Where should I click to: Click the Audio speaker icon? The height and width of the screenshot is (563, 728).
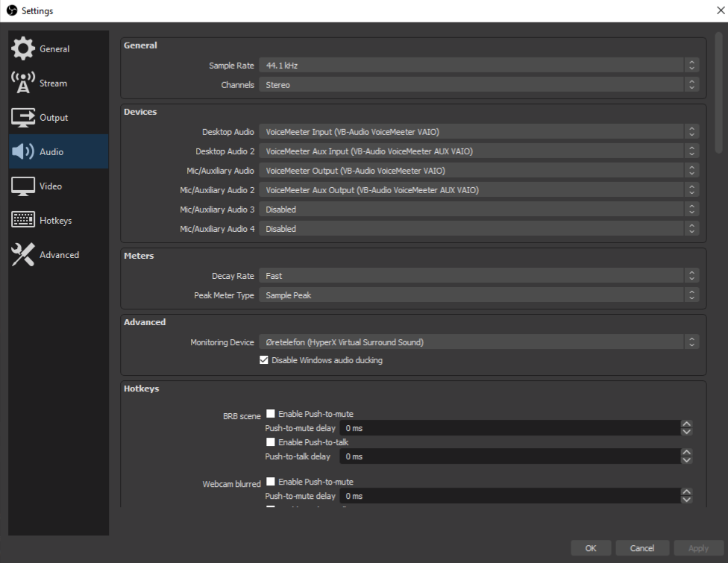pos(22,151)
